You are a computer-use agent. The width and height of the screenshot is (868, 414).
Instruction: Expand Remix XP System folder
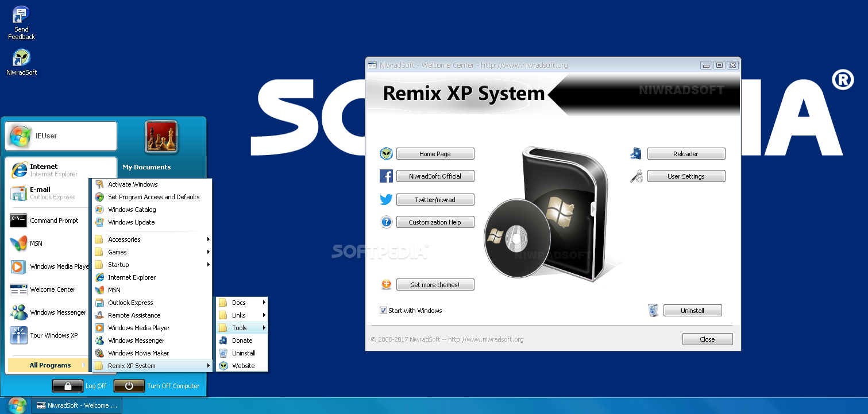[152, 366]
